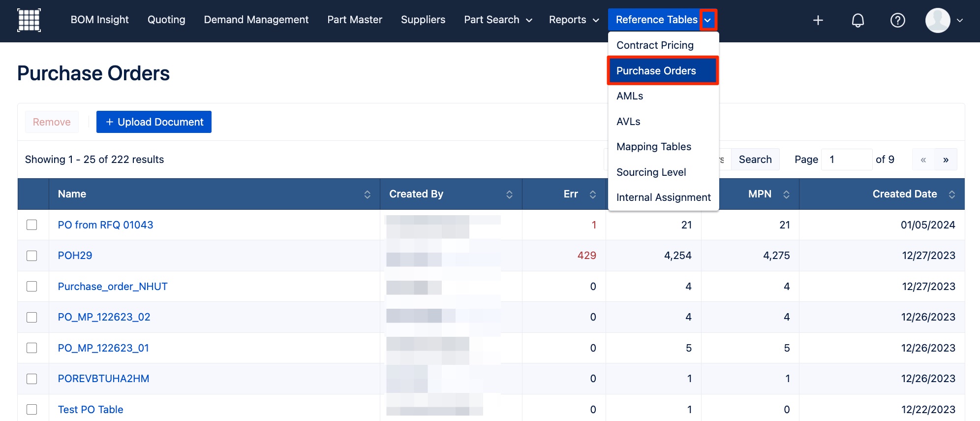The width and height of the screenshot is (980, 421).
Task: Go to previous page double-arrow
Action: 923,160
